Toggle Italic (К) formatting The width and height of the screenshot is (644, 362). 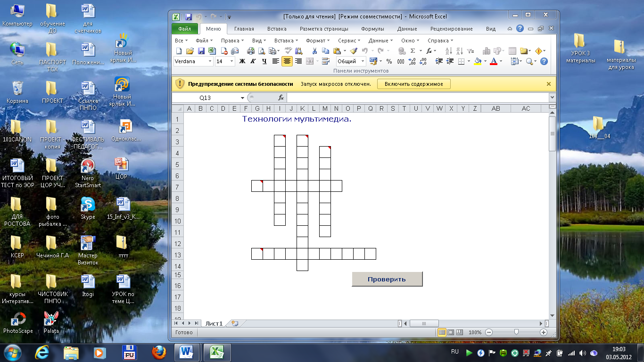253,61
